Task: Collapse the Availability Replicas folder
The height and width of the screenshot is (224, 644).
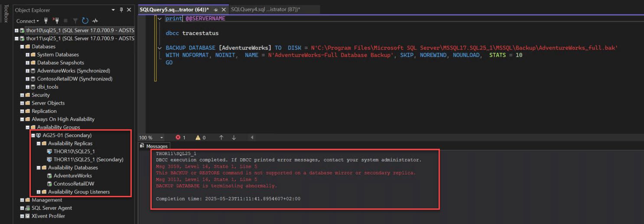Action: click(38, 144)
